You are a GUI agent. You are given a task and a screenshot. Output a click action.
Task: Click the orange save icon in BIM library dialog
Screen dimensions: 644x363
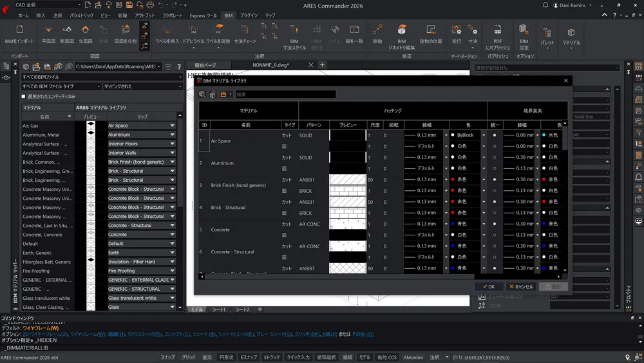point(223,94)
